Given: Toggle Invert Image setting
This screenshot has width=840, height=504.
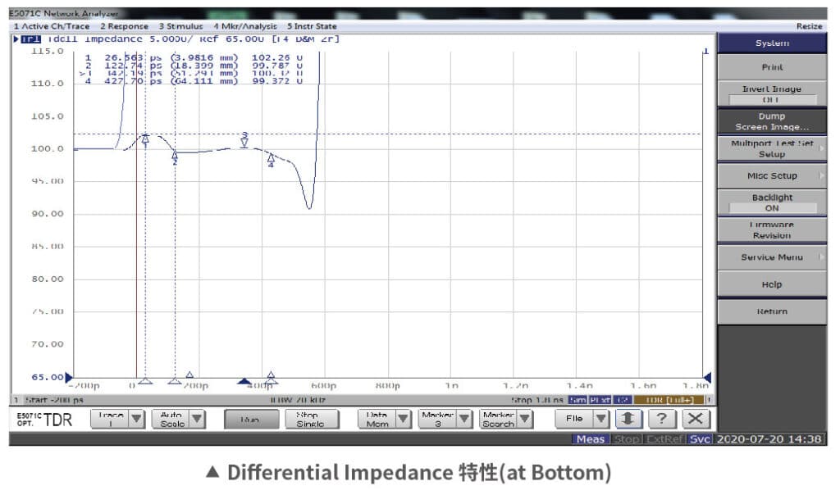Looking at the screenshot, I should tap(771, 94).
